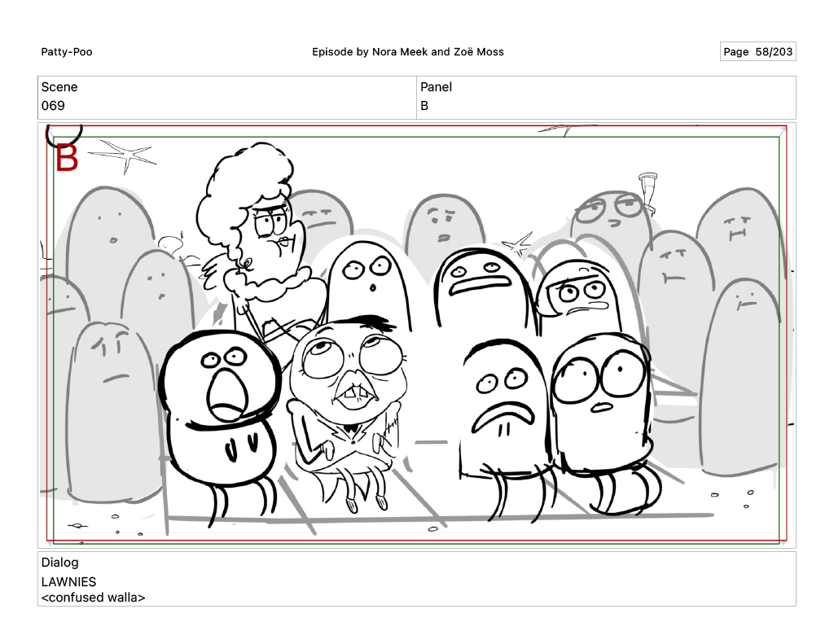Screen dimensions: 834x644
Task: Click the Page 58/203 indicator box
Action: click(x=757, y=52)
